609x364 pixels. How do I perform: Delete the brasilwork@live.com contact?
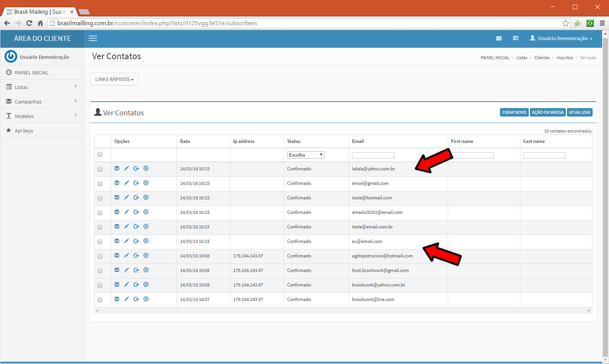tap(146, 299)
